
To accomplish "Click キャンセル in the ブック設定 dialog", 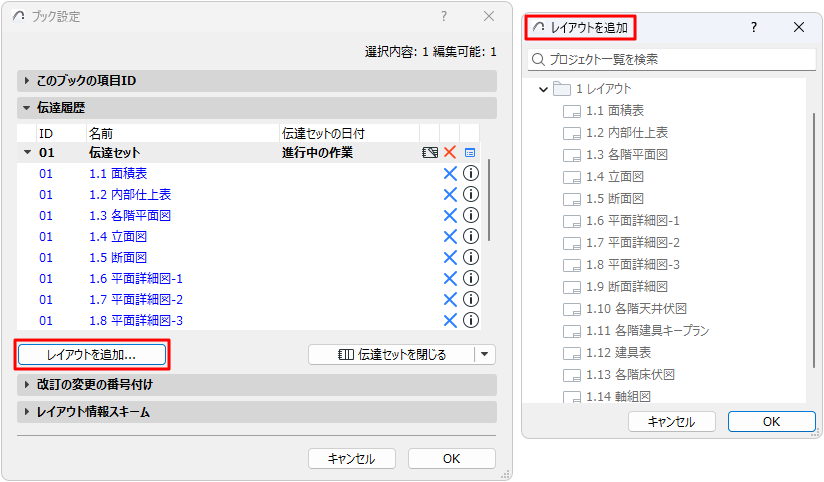I will pyautogui.click(x=352, y=458).
